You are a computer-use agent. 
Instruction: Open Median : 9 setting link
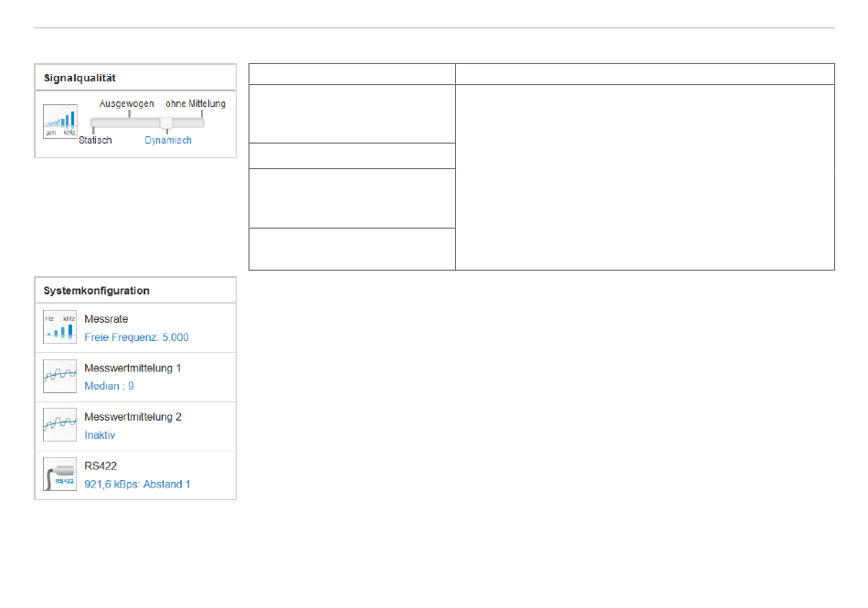pyautogui.click(x=109, y=386)
